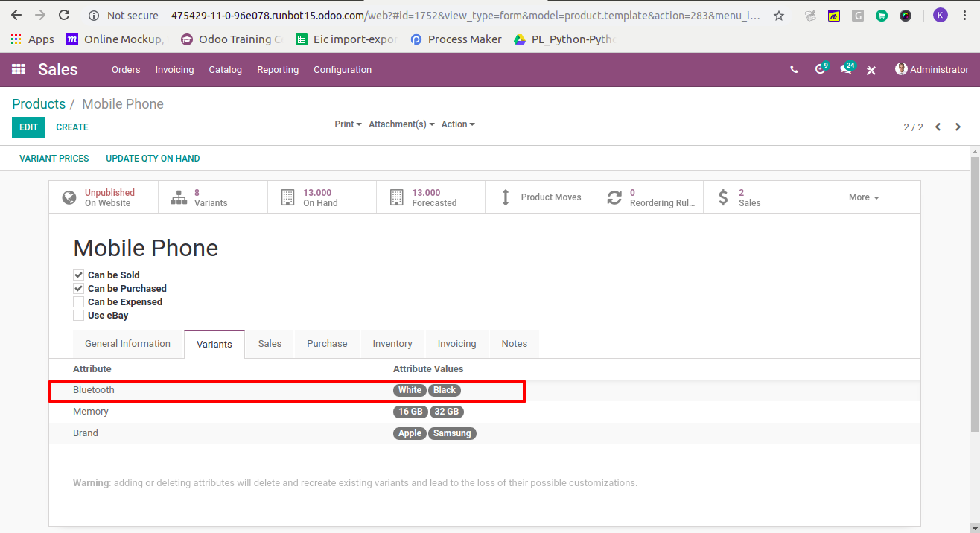980x533 pixels.
Task: Open activities clock icon with badge 9
Action: [821, 68]
